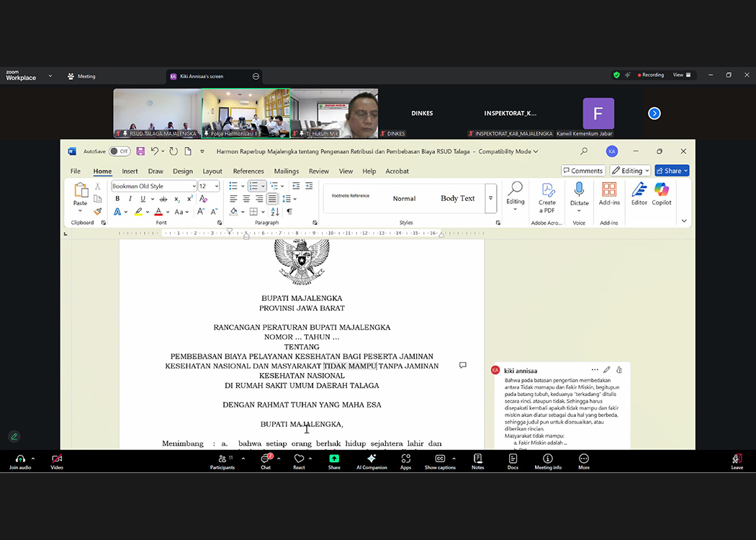Click the Create a PDF icon

click(x=547, y=189)
